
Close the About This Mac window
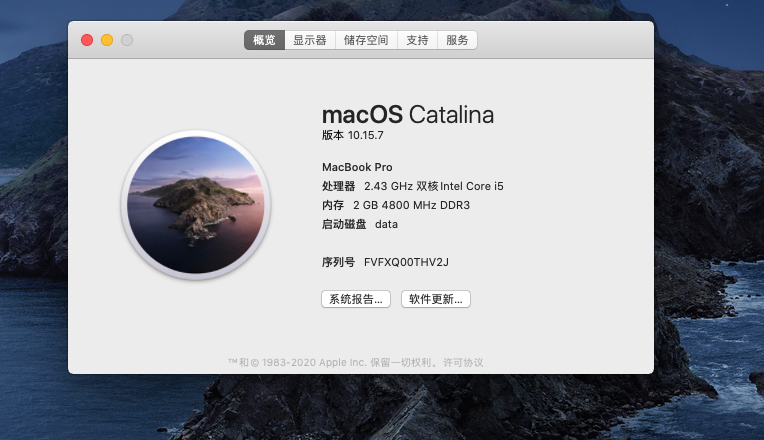coord(87,40)
